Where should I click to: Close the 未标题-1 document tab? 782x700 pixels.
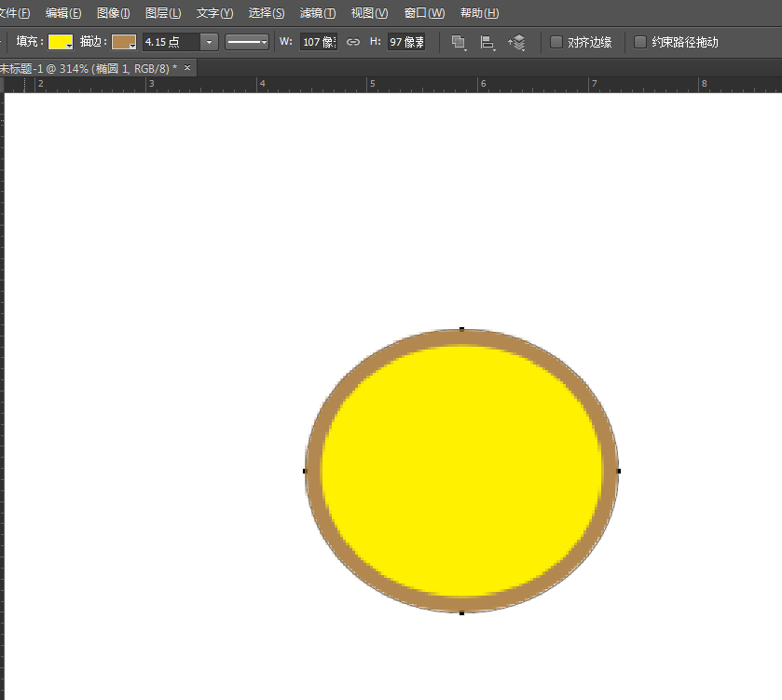pos(187,68)
